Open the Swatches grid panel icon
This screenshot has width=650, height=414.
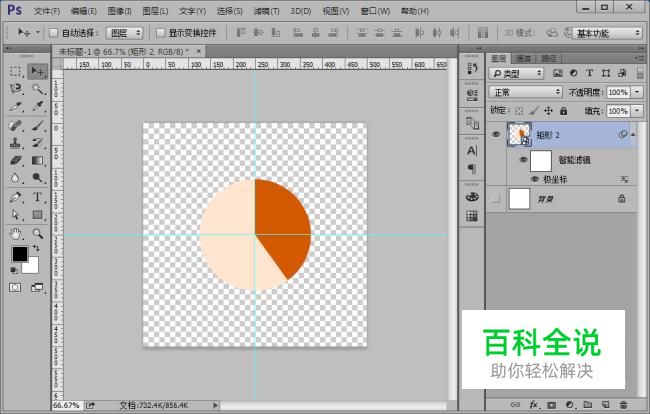coord(472,215)
